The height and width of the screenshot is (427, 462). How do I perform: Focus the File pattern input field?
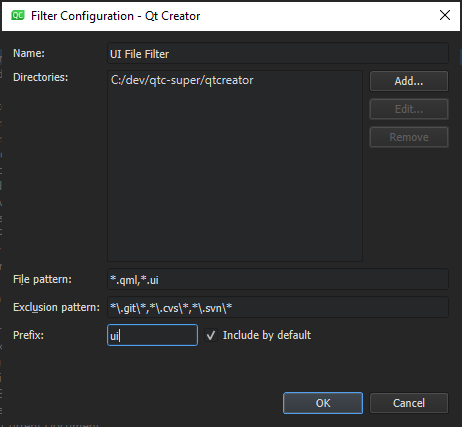(278, 279)
